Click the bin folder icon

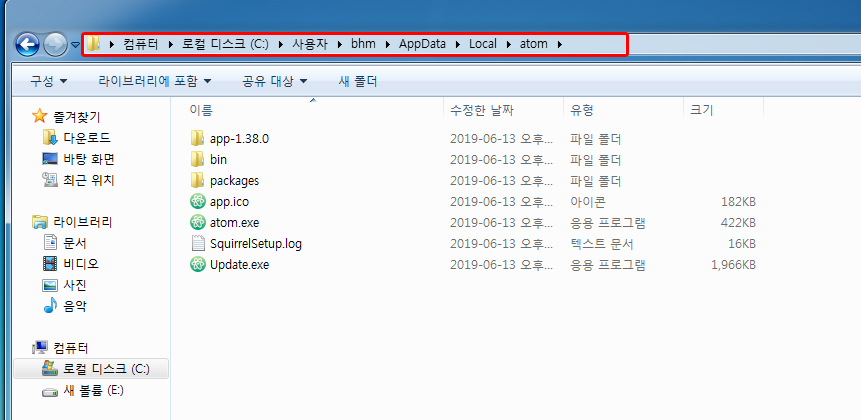[197, 159]
